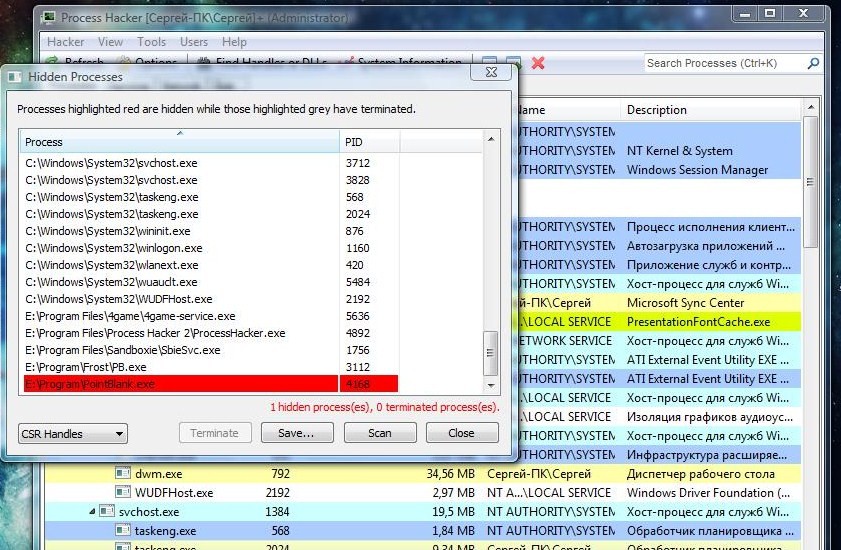
Task: Click taskeng.exe 568 in main process list
Action: click(165, 531)
